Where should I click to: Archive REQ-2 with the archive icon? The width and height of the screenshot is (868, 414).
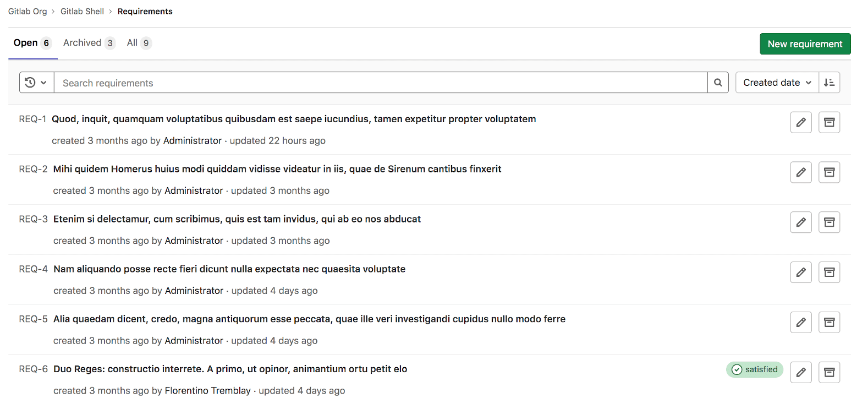(x=829, y=172)
